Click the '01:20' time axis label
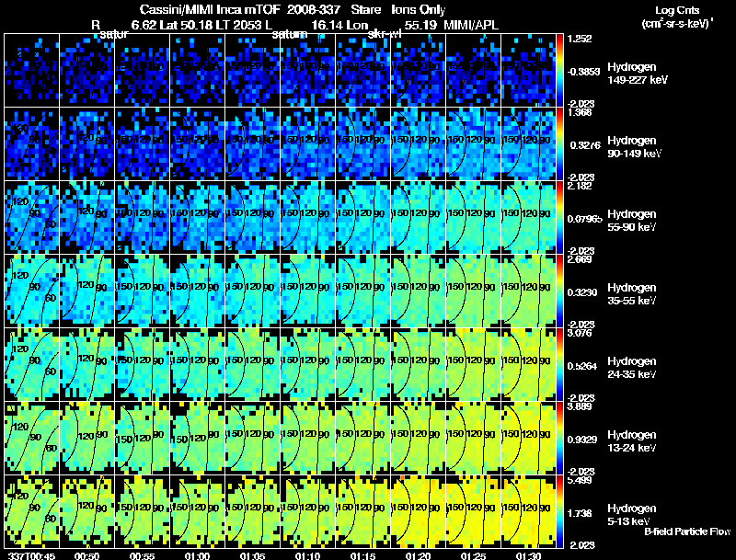This screenshot has width=736, height=560. [418, 556]
